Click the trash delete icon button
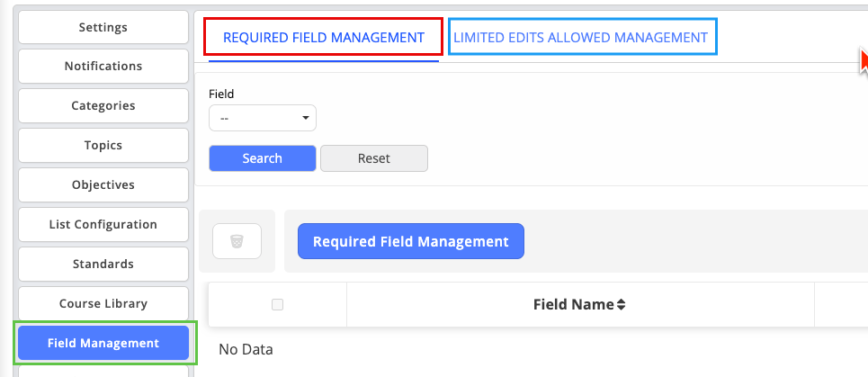868x377 pixels. pos(237,241)
